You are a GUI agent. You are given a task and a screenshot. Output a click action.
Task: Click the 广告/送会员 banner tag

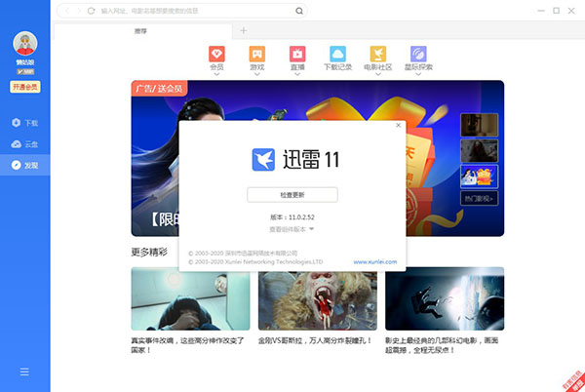pos(159,89)
